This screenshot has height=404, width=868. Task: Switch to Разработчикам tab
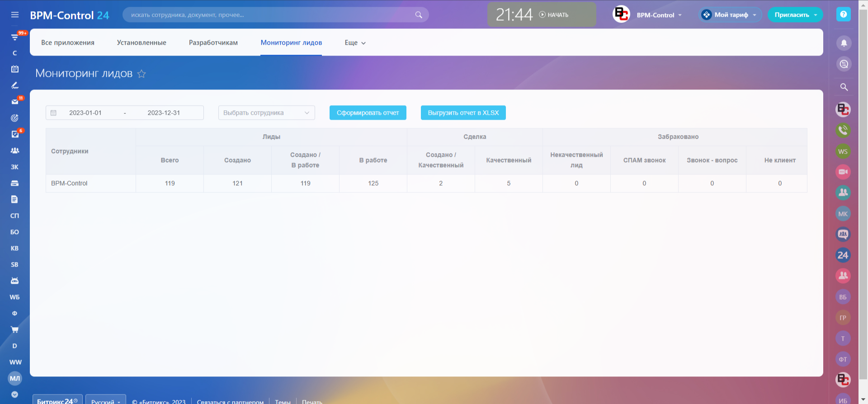(x=213, y=42)
